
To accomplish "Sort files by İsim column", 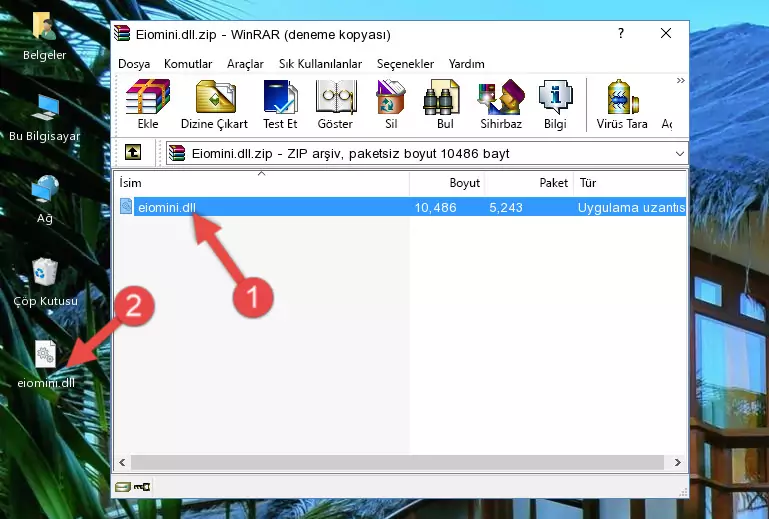I will click(x=262, y=182).
